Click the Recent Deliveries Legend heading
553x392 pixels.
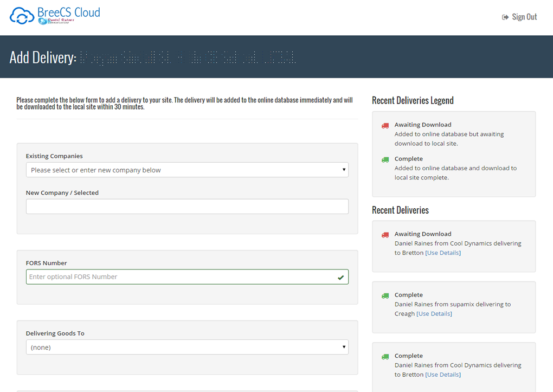pyautogui.click(x=413, y=100)
